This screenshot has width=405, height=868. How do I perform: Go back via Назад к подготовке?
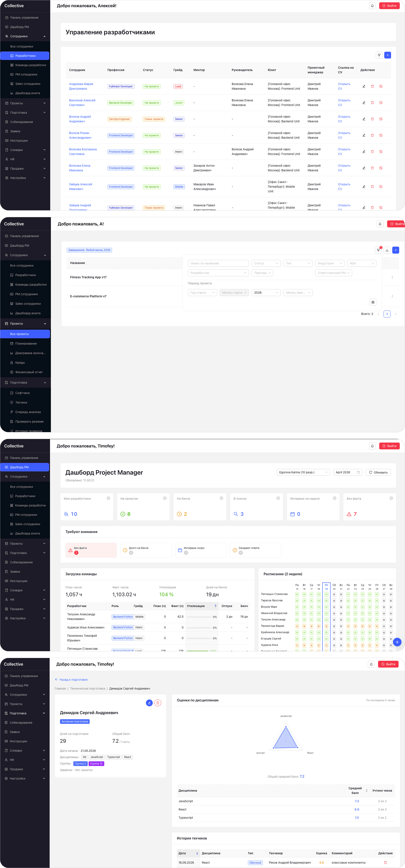tap(71, 680)
